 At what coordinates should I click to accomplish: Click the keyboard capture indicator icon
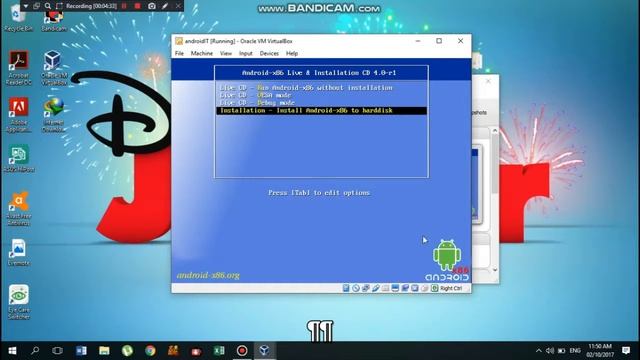435,288
